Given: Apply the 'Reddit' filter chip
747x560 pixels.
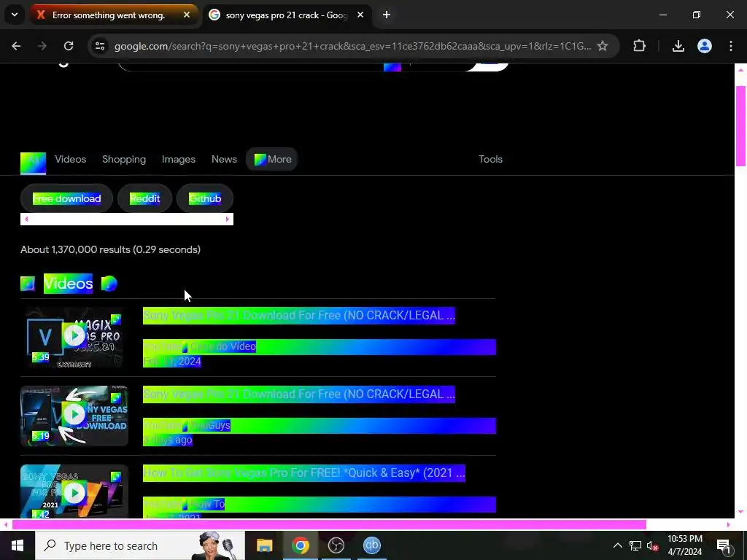Looking at the screenshot, I should 145,198.
